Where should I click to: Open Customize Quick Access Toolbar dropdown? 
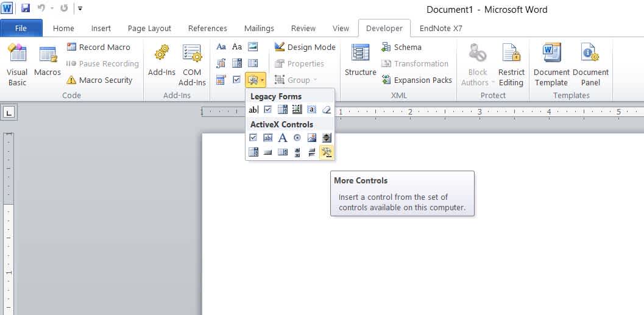click(80, 8)
